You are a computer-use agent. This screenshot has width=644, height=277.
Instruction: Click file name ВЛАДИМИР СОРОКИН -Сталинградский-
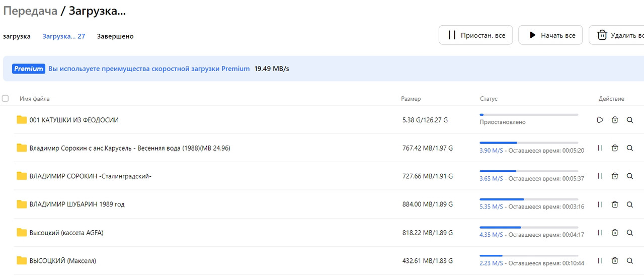click(91, 176)
